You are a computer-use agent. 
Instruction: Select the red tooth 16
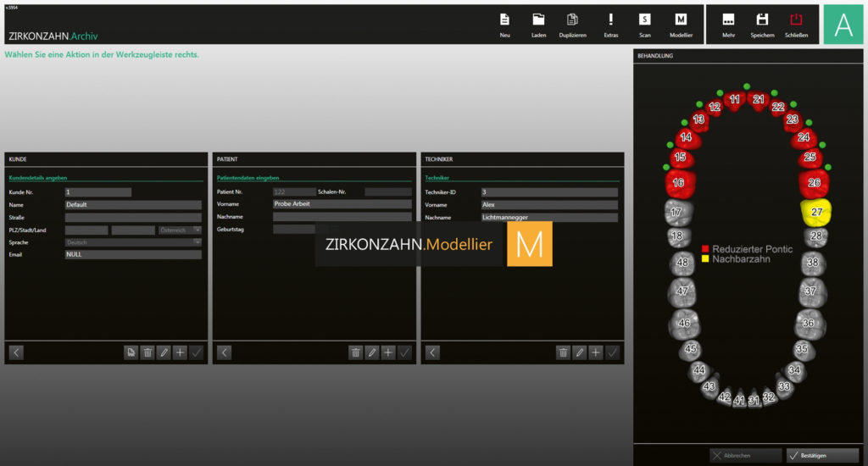pos(679,183)
